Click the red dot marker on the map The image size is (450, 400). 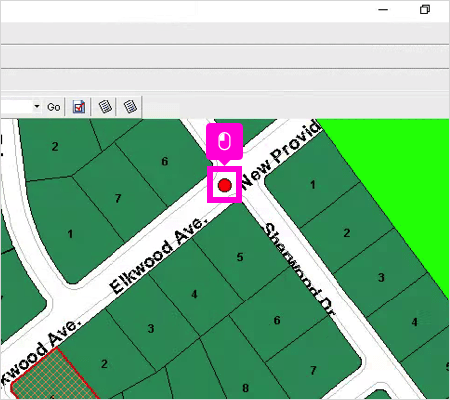click(x=225, y=185)
